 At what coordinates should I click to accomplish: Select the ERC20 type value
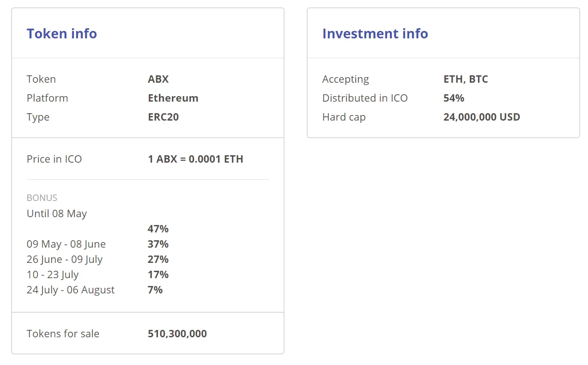[164, 117]
